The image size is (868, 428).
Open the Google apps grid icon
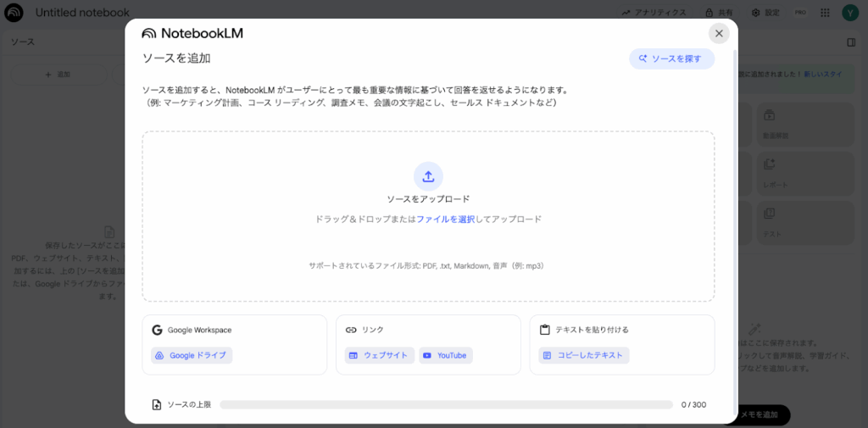pos(825,13)
